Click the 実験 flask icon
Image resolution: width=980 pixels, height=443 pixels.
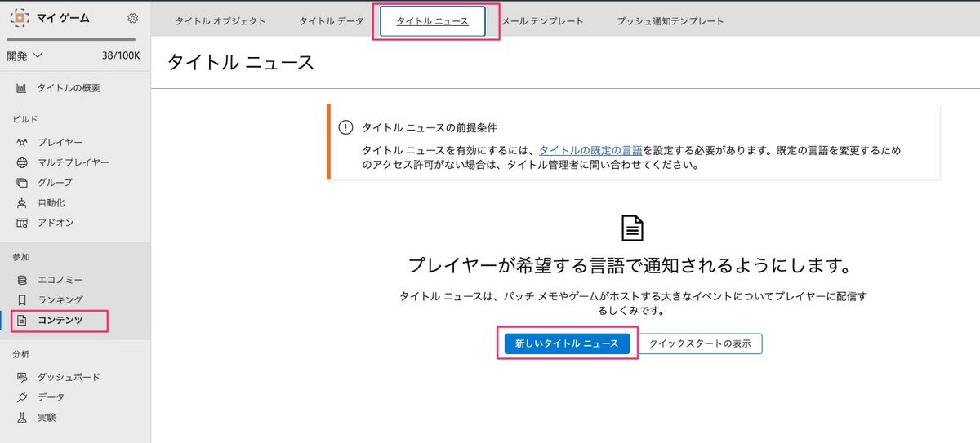click(x=22, y=418)
